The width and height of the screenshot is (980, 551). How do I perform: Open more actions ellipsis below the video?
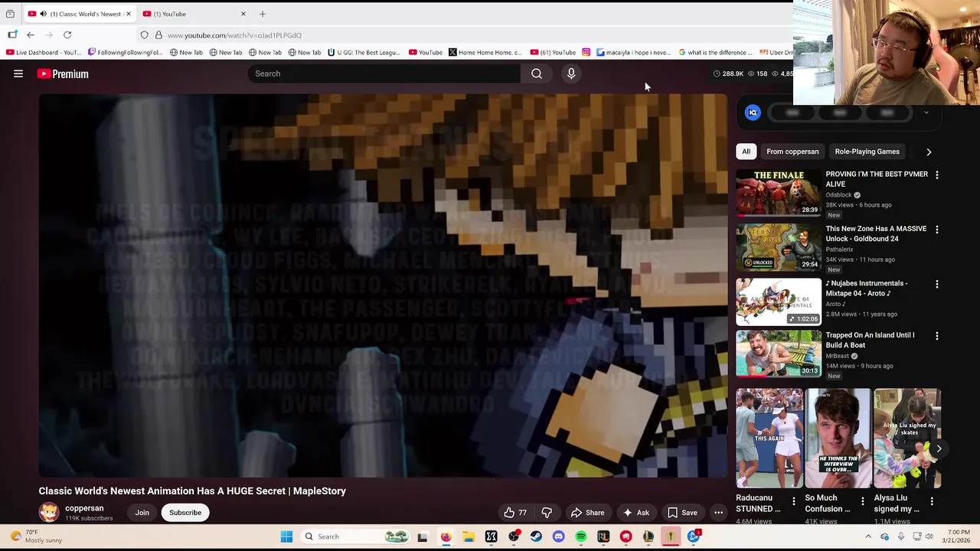coord(718,513)
